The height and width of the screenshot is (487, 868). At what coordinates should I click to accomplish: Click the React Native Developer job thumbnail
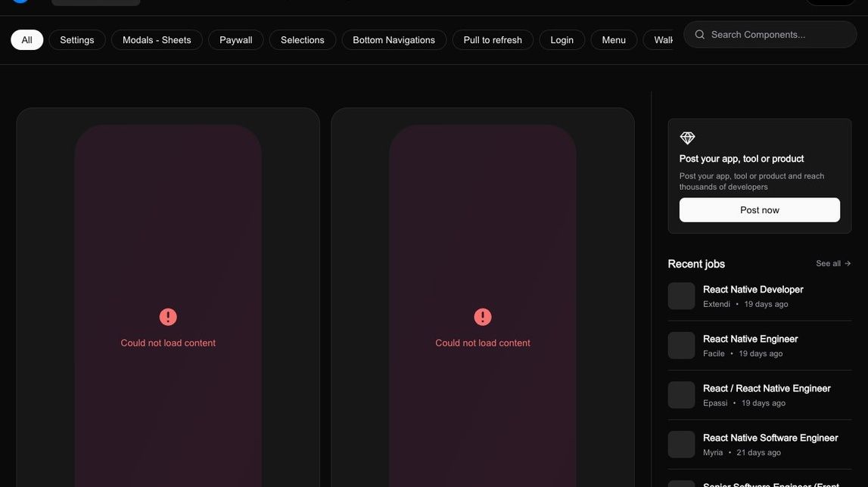click(x=681, y=294)
